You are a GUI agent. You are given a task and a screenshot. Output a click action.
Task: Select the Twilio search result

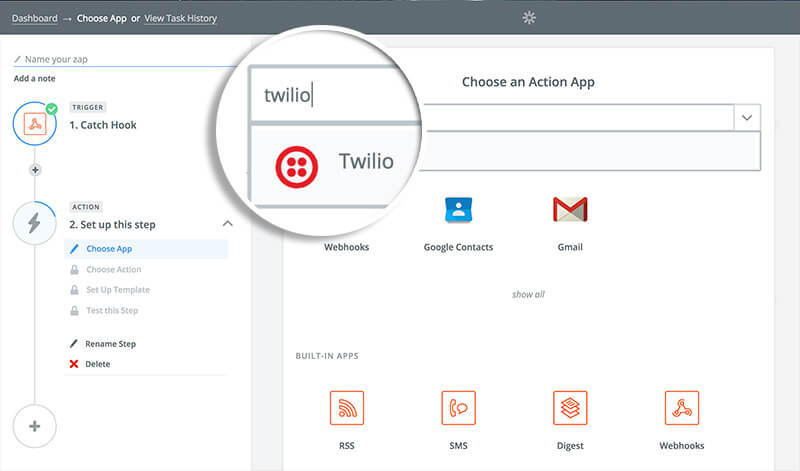334,164
